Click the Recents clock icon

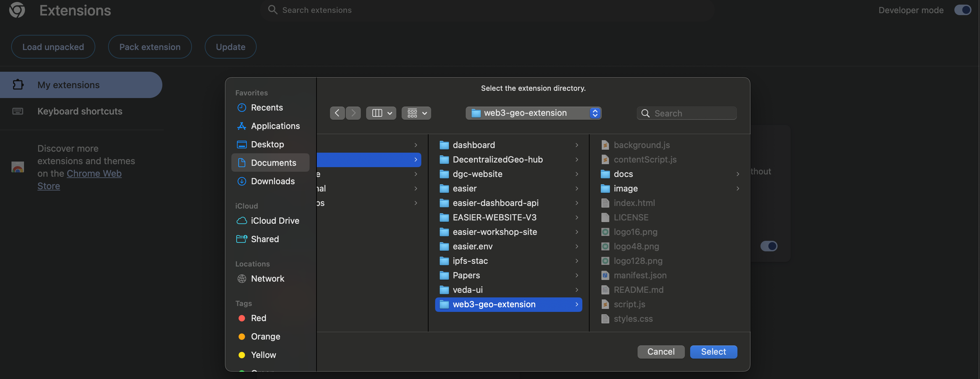(x=242, y=107)
